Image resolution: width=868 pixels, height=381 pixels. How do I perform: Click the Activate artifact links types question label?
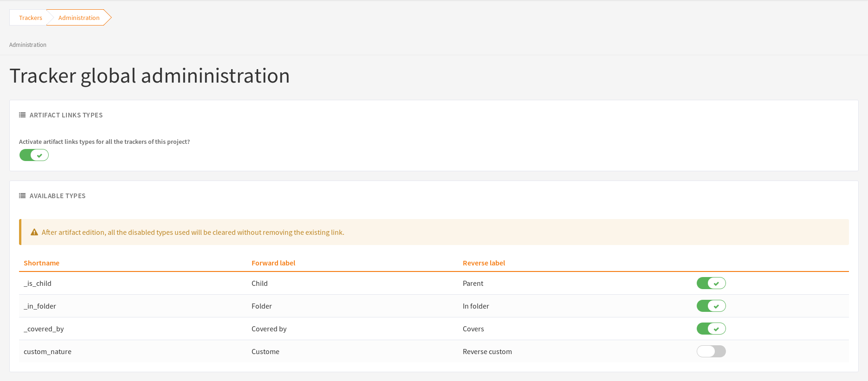[104, 142]
